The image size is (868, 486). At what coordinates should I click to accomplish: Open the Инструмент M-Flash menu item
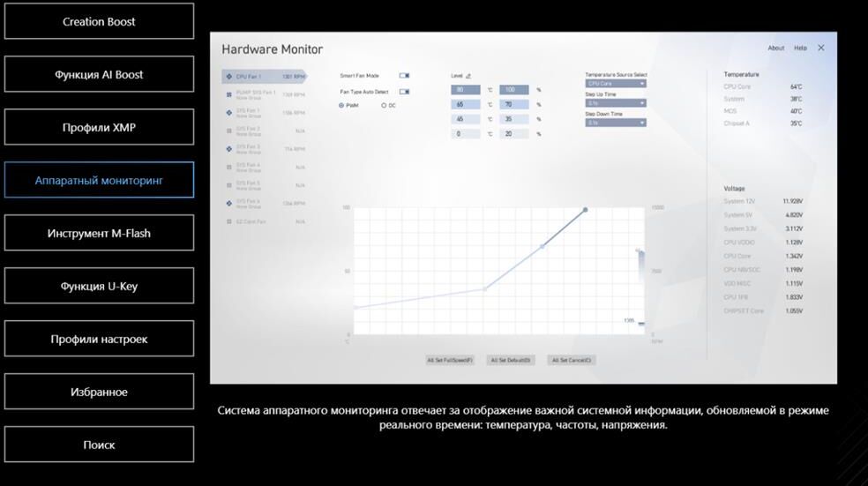pyautogui.click(x=99, y=234)
